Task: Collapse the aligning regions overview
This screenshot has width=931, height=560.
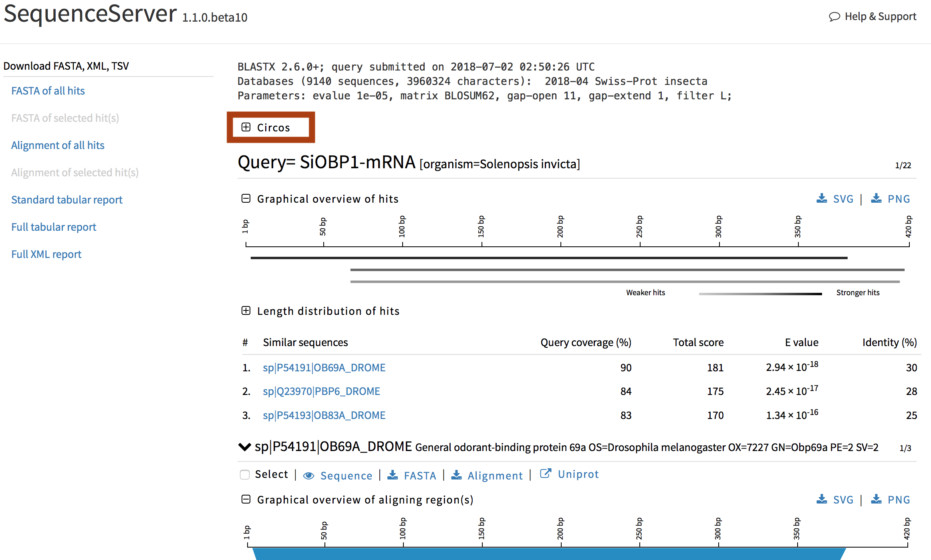Action: [x=246, y=499]
